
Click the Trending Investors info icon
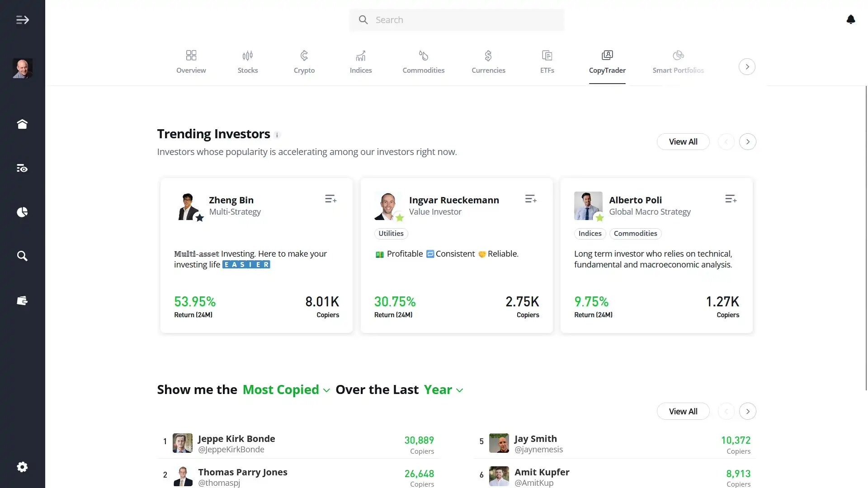277,135
